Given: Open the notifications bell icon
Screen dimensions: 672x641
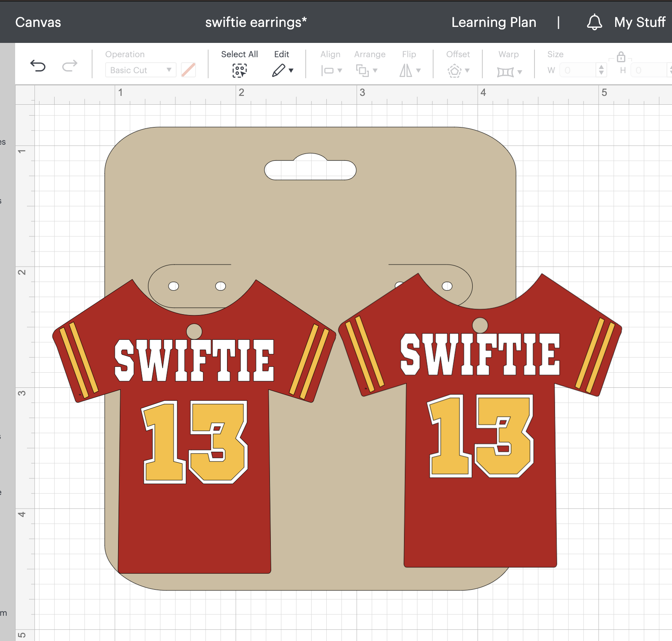Looking at the screenshot, I should [595, 22].
